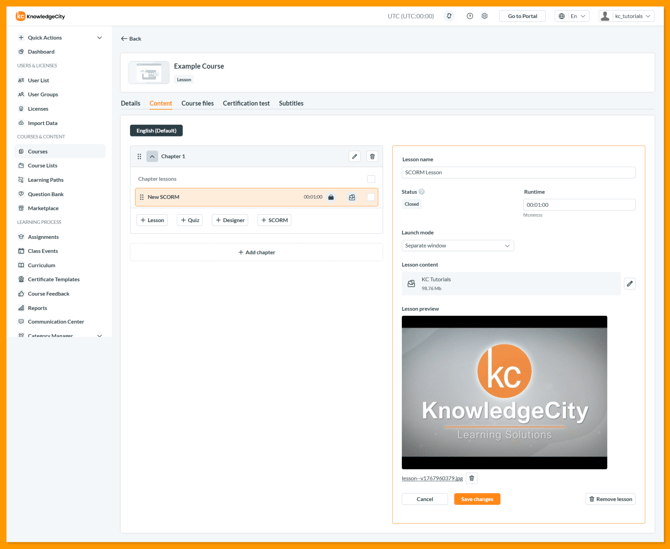Viewport: 670px width, 549px height.
Task: Edit the KC Tutorials lesson content
Action: click(630, 284)
